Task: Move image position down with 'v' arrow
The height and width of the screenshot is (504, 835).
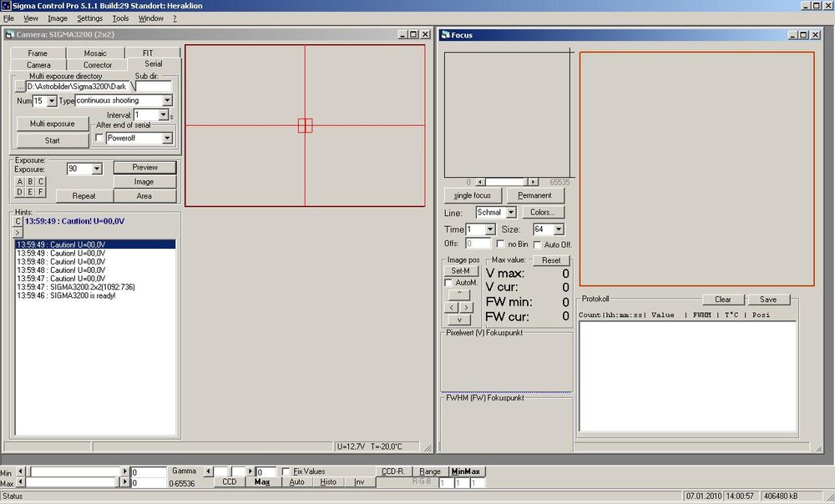Action: click(x=459, y=320)
